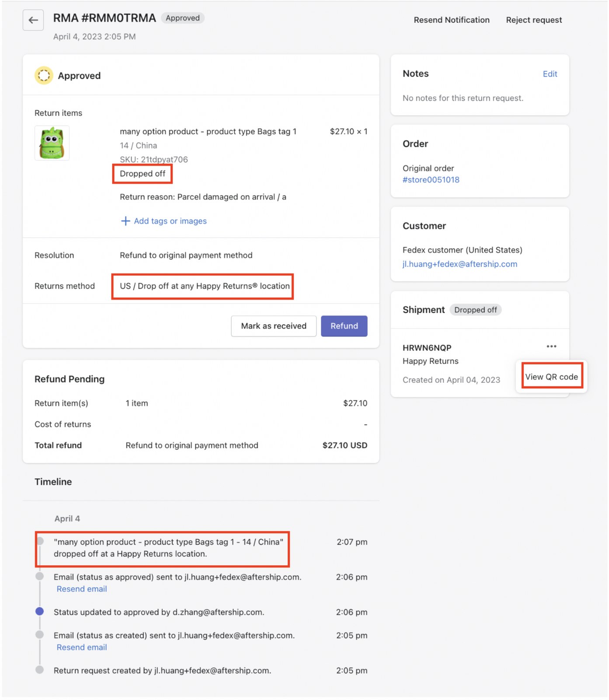The image size is (609, 700).
Task: Click the Mark as received button
Action: [274, 326]
